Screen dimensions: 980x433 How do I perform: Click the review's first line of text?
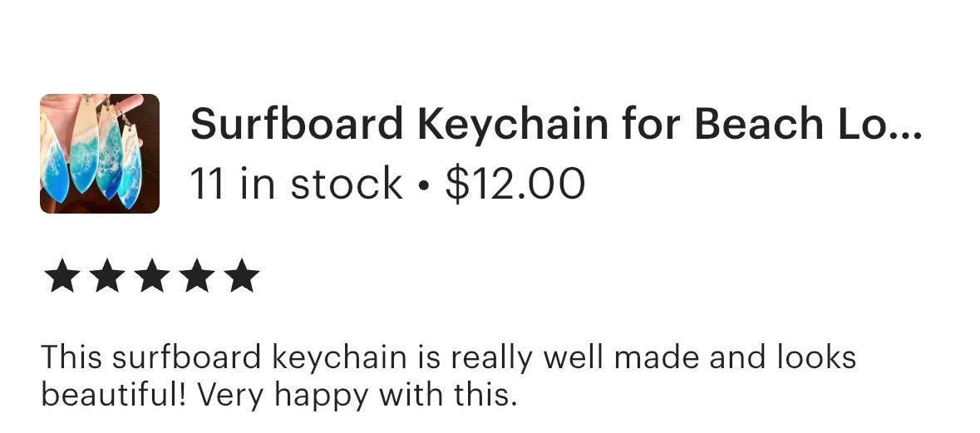pyautogui.click(x=449, y=358)
